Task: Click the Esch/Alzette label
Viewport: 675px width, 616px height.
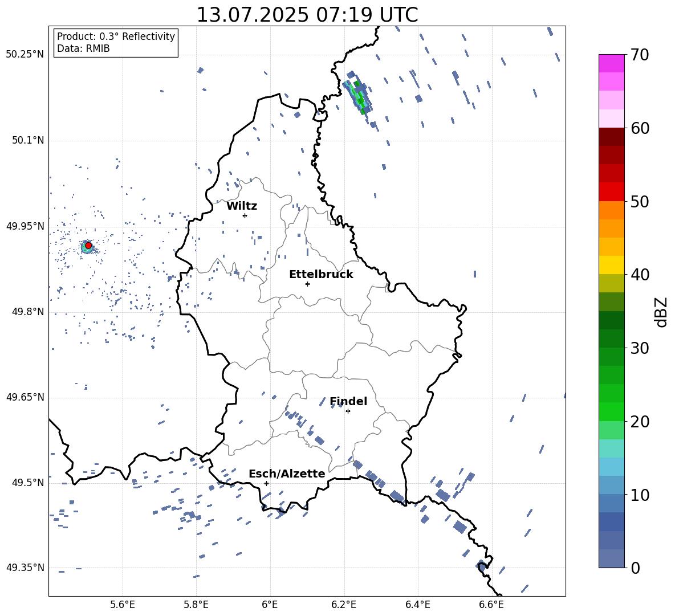Action: tap(287, 474)
